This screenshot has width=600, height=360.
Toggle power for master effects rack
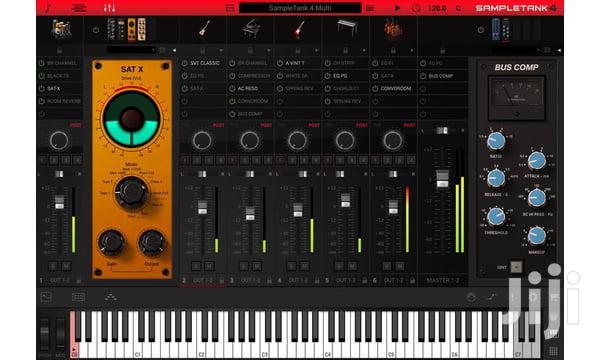tap(481, 30)
